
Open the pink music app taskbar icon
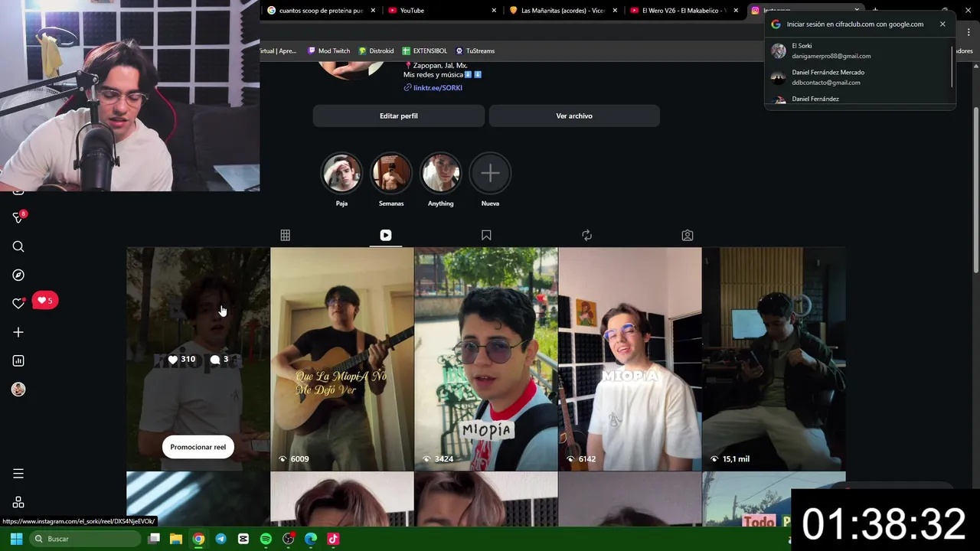pos(333,539)
